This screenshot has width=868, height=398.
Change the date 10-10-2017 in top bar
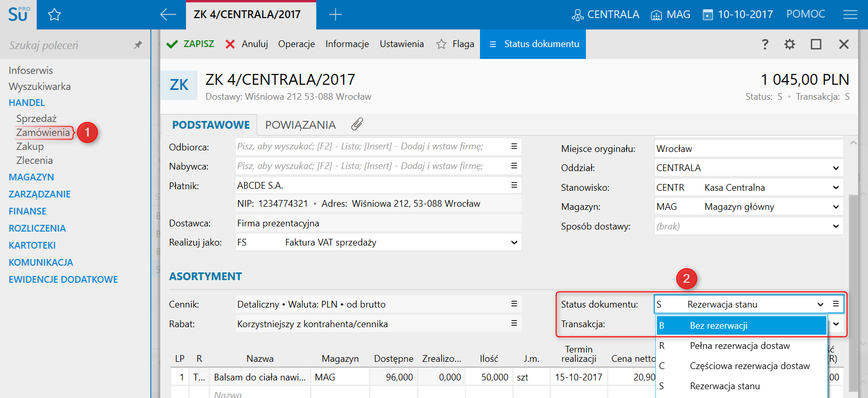[x=738, y=14]
